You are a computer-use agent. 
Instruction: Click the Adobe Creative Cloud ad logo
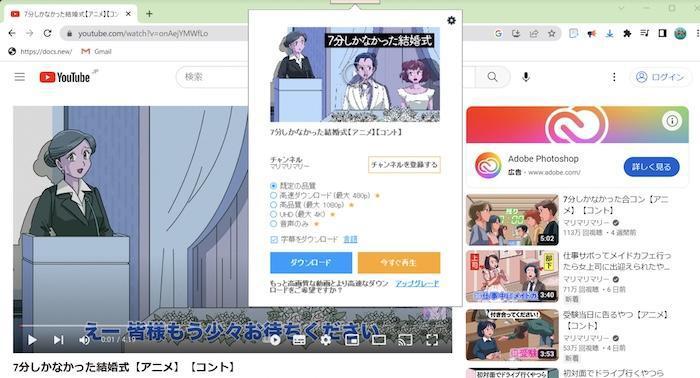pos(488,165)
